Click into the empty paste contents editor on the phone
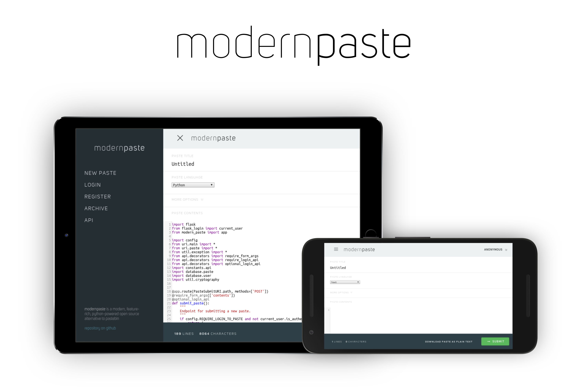The image size is (588, 392). click(x=420, y=320)
